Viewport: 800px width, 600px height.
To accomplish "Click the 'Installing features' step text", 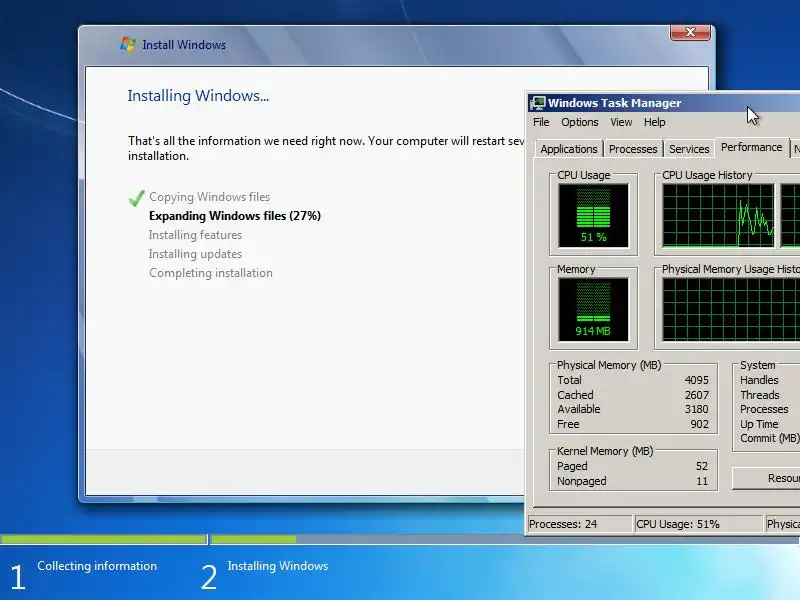I will click(195, 235).
